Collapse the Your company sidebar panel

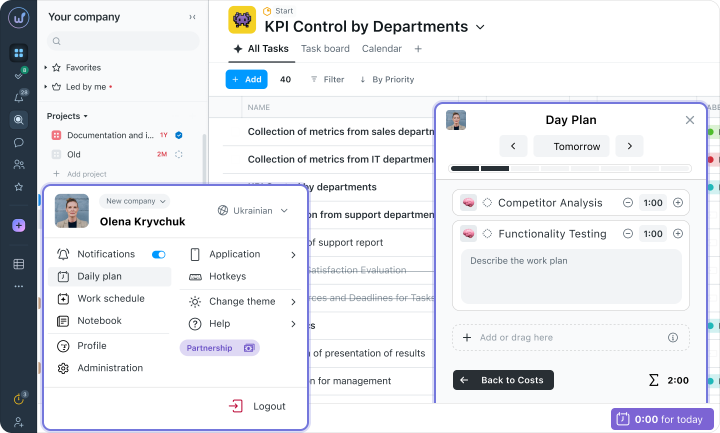point(192,17)
